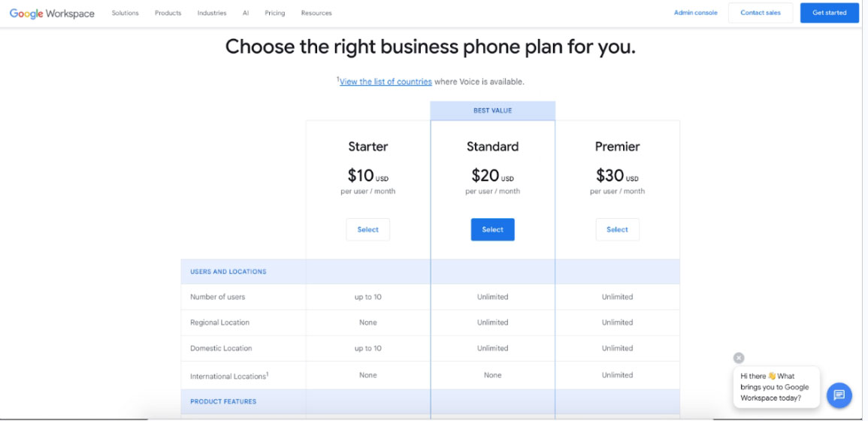Go to the Pricing page
Viewport: 868px width, 421px height.
point(274,13)
